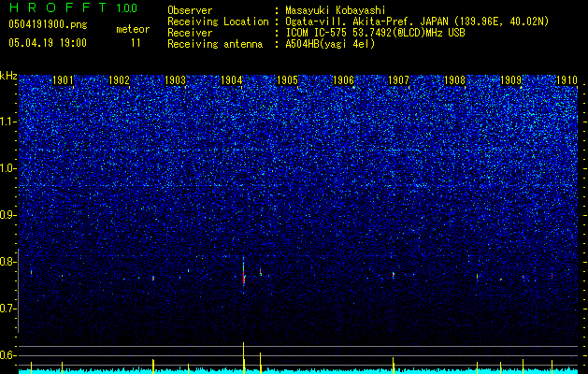This screenshot has height=374, width=588.
Task: Select the meteor count value 11
Action: point(136,43)
